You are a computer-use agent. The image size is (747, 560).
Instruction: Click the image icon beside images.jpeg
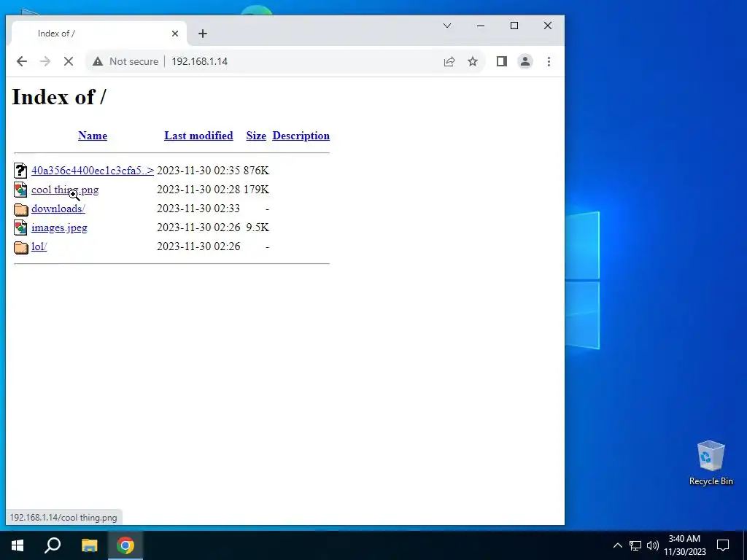pos(20,227)
